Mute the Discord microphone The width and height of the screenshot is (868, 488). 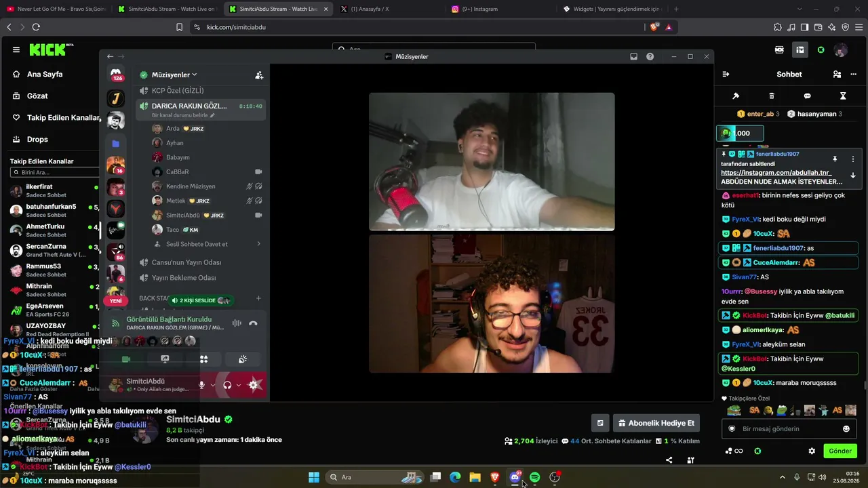pos(201,385)
